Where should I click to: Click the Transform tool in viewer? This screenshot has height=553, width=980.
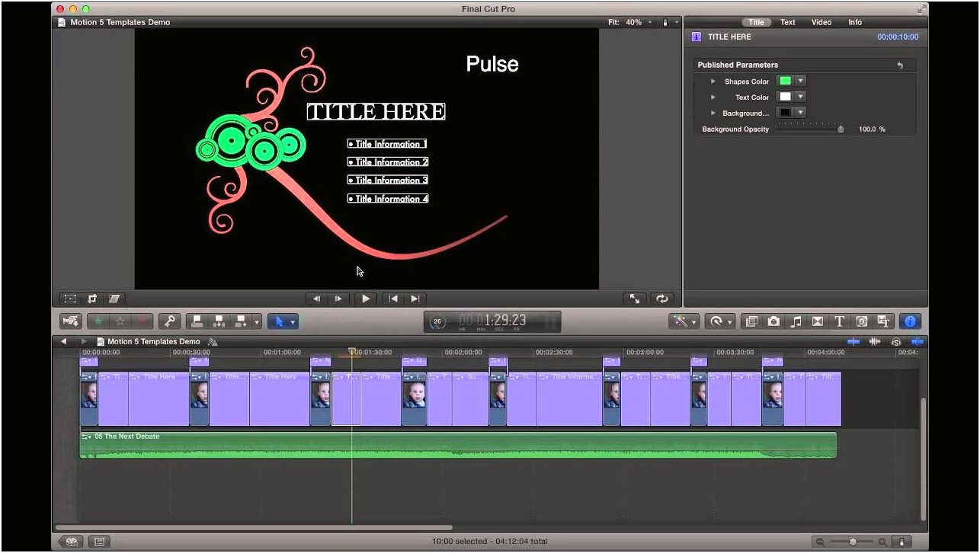click(70, 299)
